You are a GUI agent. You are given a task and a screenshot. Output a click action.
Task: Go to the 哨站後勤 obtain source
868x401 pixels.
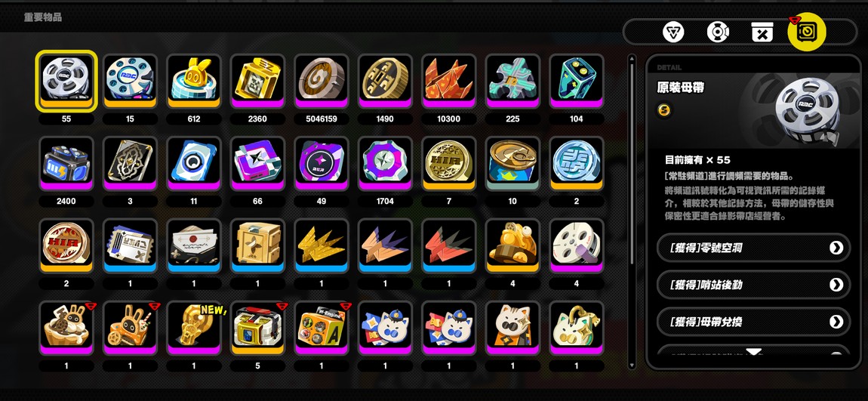pyautogui.click(x=753, y=285)
